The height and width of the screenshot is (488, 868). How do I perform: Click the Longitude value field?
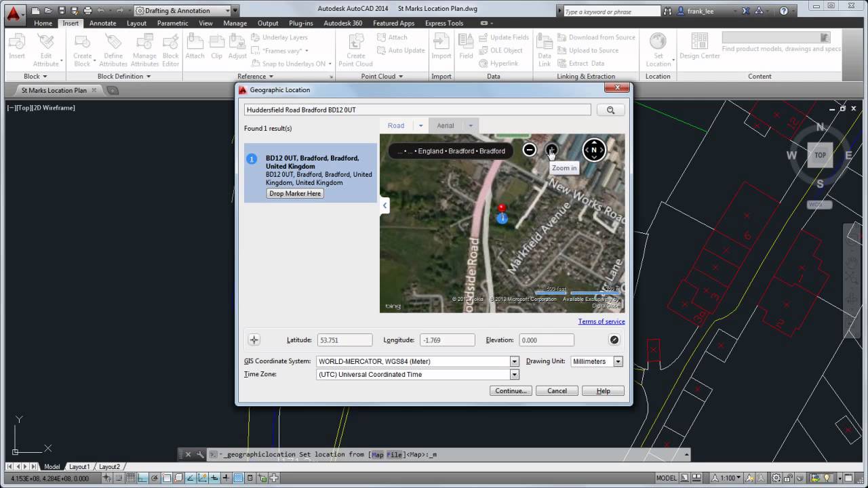click(x=447, y=340)
